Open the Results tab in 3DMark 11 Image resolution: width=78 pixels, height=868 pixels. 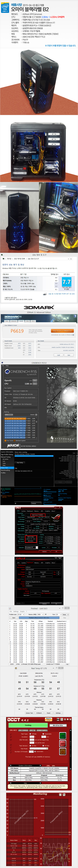coord(21,321)
